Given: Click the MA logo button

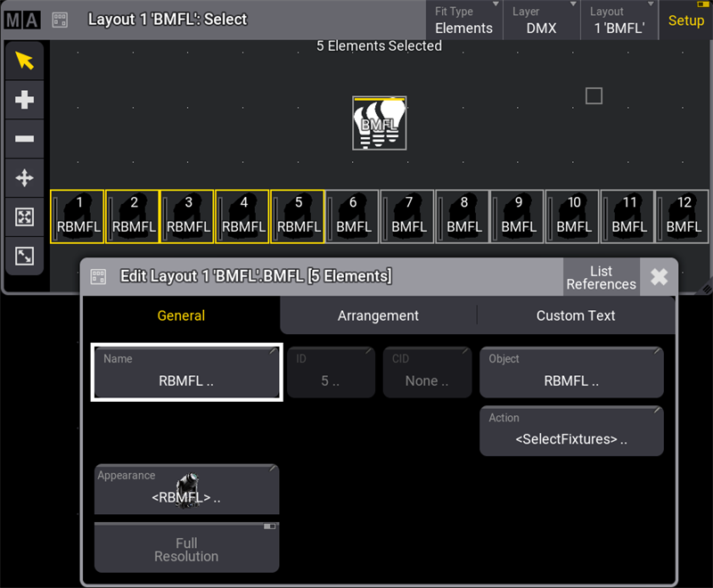Looking at the screenshot, I should [x=21, y=19].
